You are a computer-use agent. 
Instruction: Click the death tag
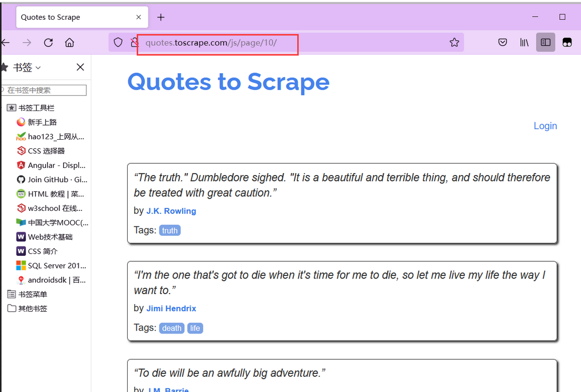(172, 328)
